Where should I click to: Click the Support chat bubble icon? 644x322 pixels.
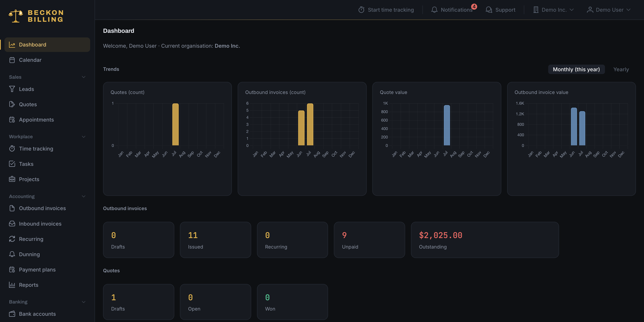click(x=489, y=10)
